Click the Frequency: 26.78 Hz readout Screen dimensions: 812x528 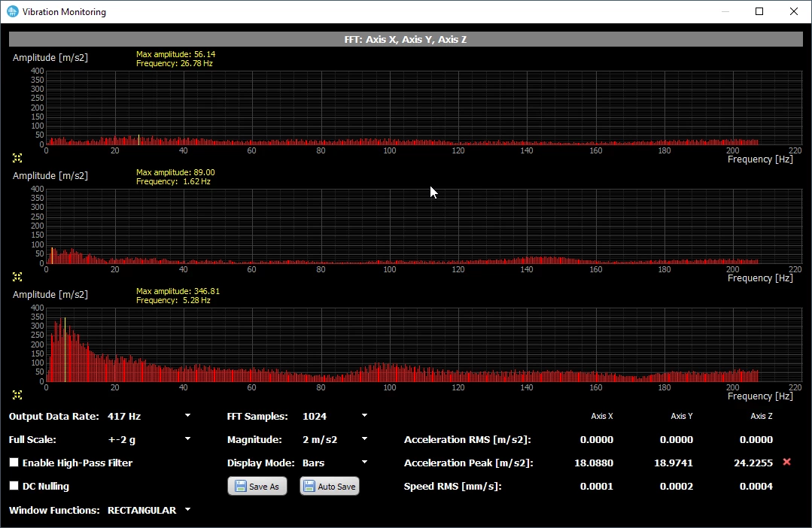[175, 63]
